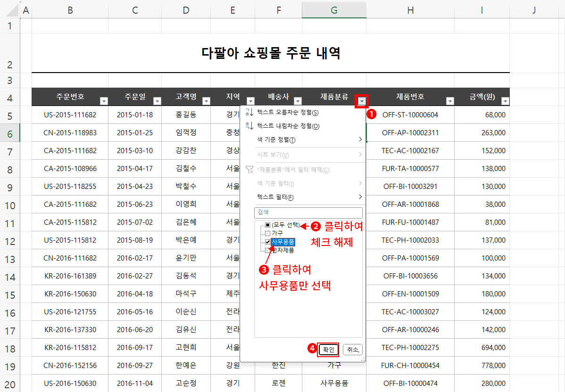Click amount 263,000
Screen dimensions: 565x392
482,133
